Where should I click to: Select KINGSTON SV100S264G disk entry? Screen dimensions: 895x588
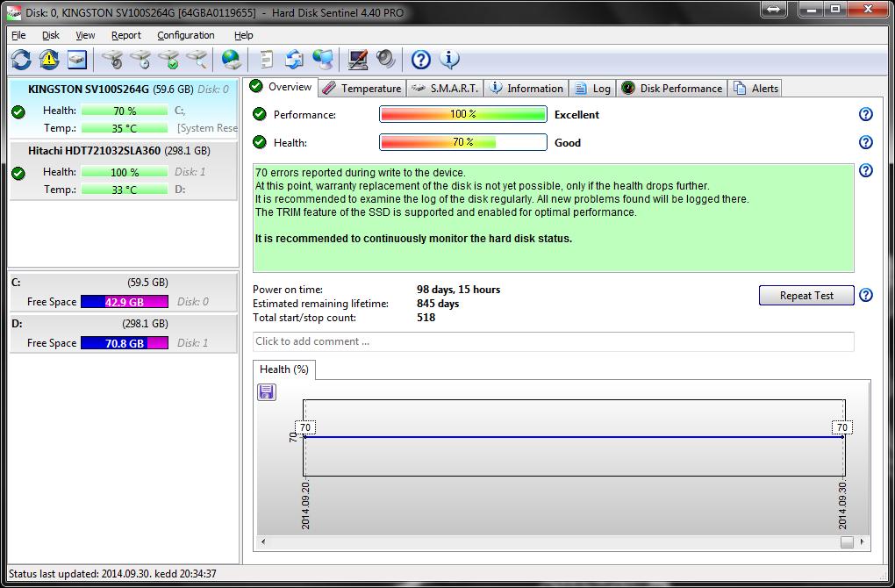tap(124, 109)
